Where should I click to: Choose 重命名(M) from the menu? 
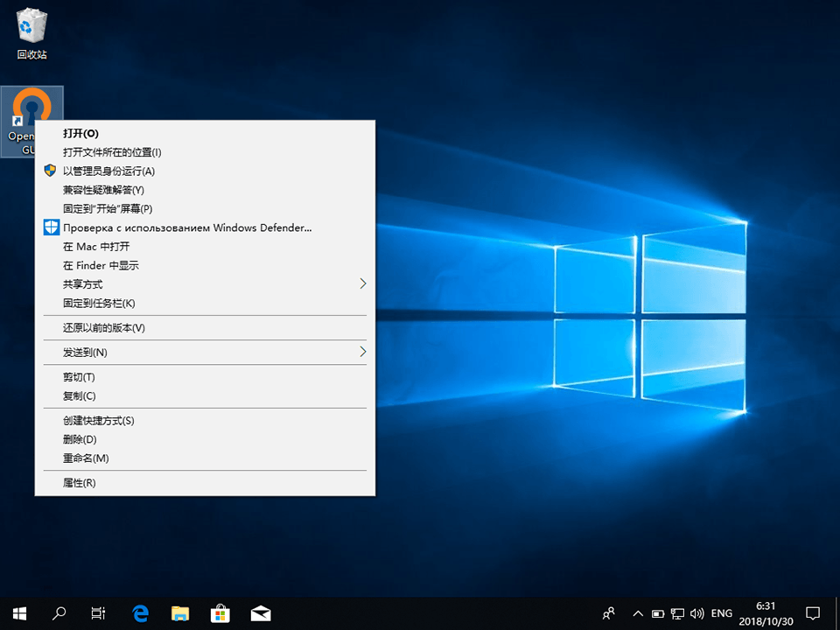click(205, 458)
